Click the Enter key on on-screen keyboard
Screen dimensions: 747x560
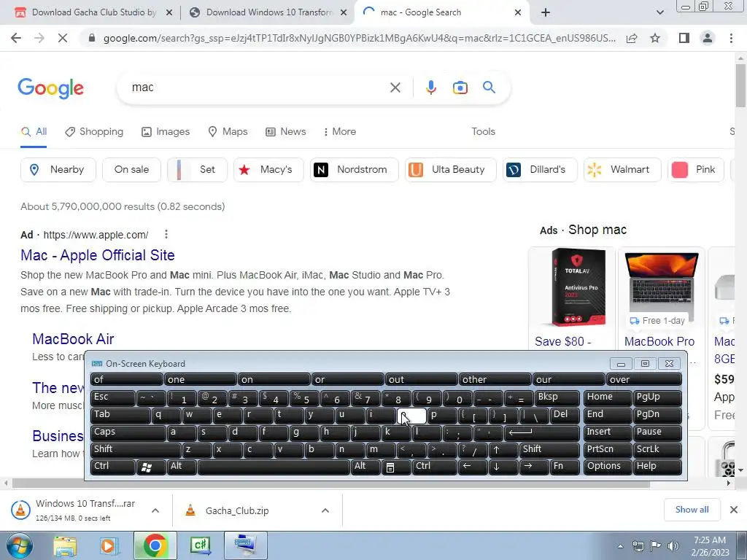tap(541, 432)
